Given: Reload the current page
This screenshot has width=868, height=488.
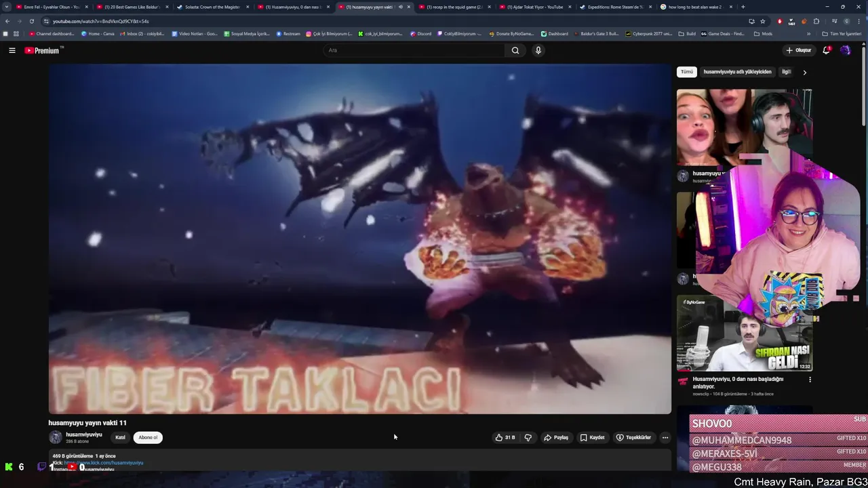Looking at the screenshot, I should point(31,21).
